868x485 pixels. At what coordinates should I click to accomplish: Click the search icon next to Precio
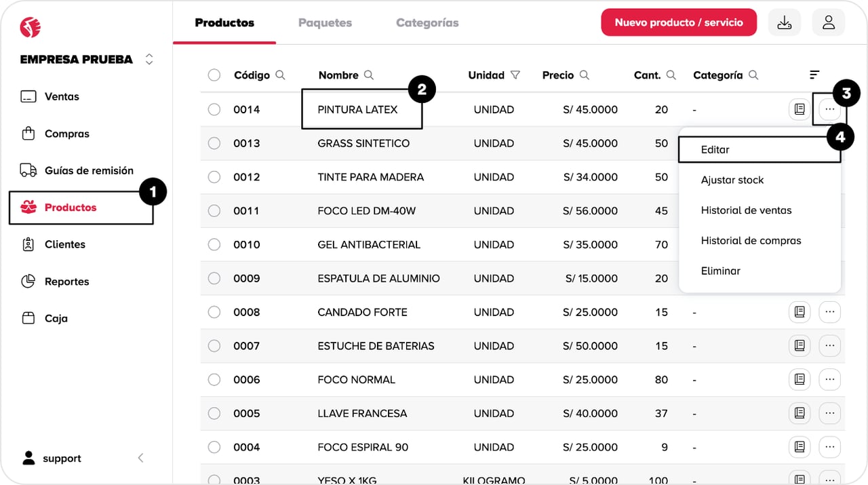584,75
